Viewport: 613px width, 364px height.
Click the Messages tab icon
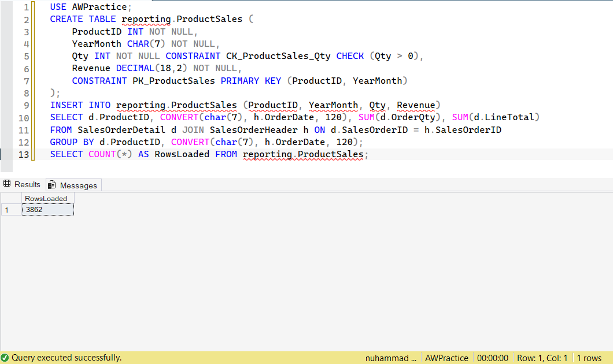(51, 185)
